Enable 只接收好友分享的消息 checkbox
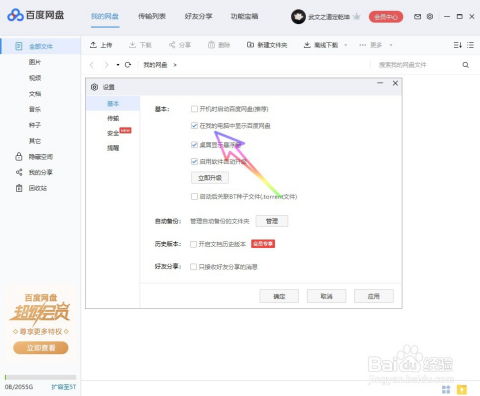This screenshot has width=480, height=396. coord(193,266)
